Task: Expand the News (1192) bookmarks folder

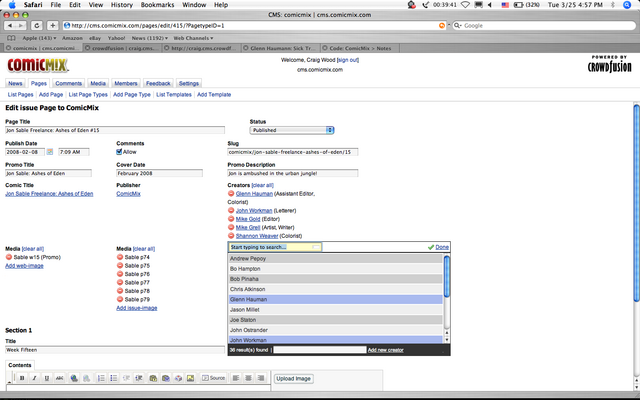Action: 149,38
